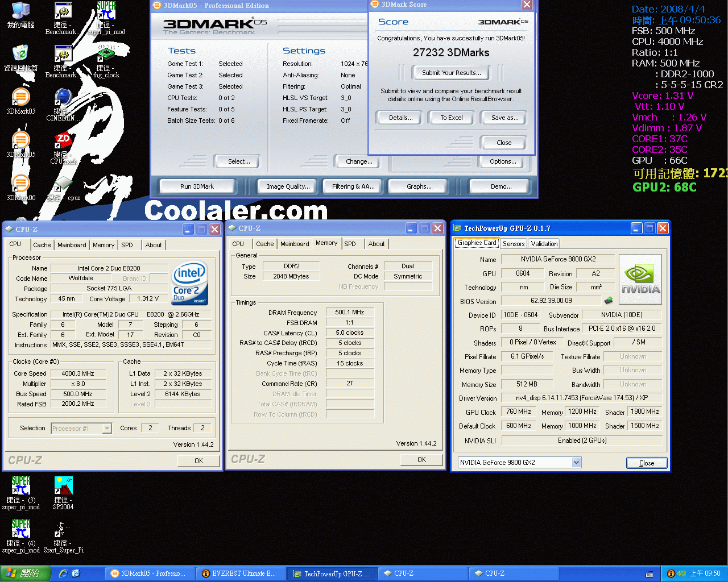The image size is (728, 582).
Task: Select the 3DMark03 desktop shortcut
Action: pyautogui.click(x=20, y=101)
